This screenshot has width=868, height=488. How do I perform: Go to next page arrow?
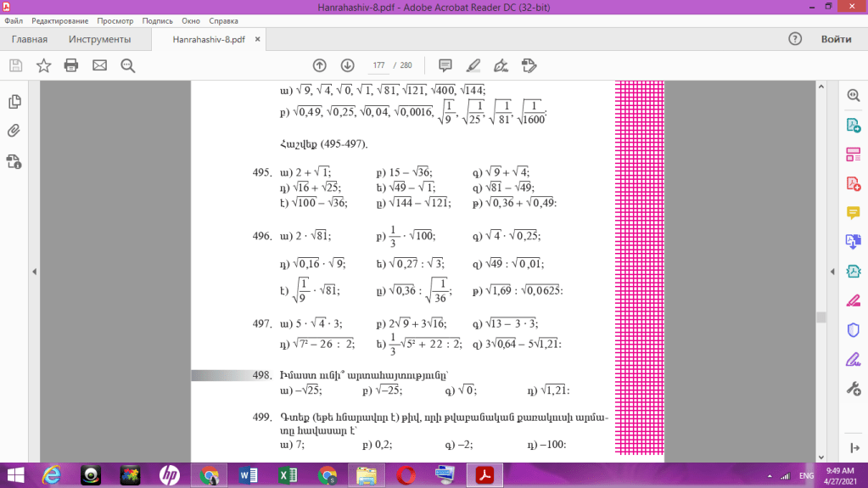point(347,65)
